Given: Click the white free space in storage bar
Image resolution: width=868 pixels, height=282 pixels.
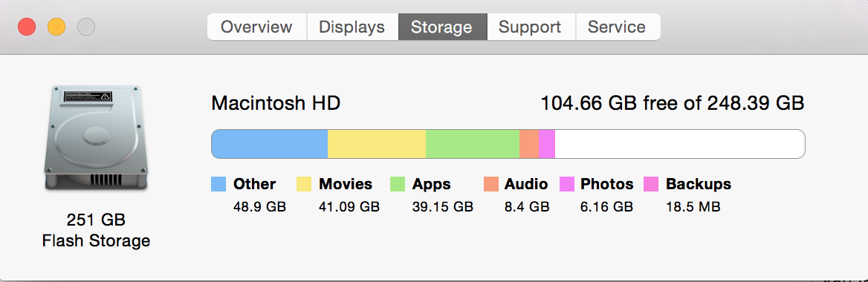Looking at the screenshot, I should [x=680, y=144].
